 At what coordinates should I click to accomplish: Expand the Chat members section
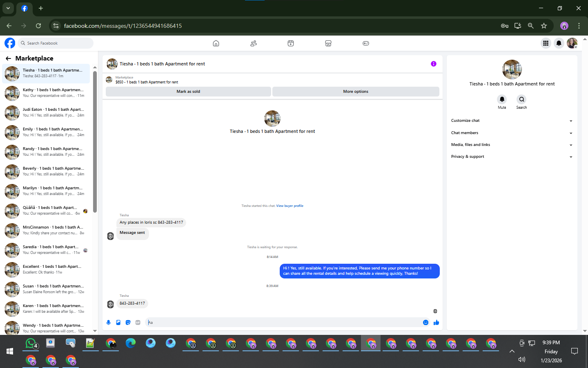[512, 133]
